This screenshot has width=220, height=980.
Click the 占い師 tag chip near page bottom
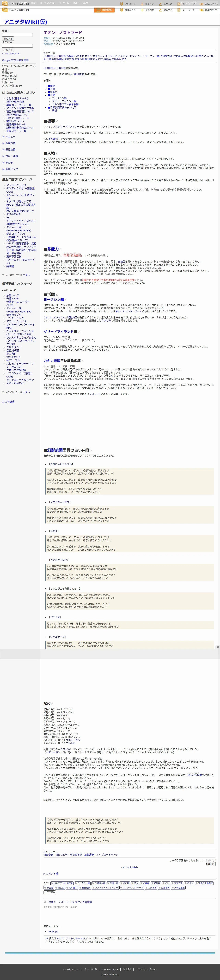[x=125, y=883]
